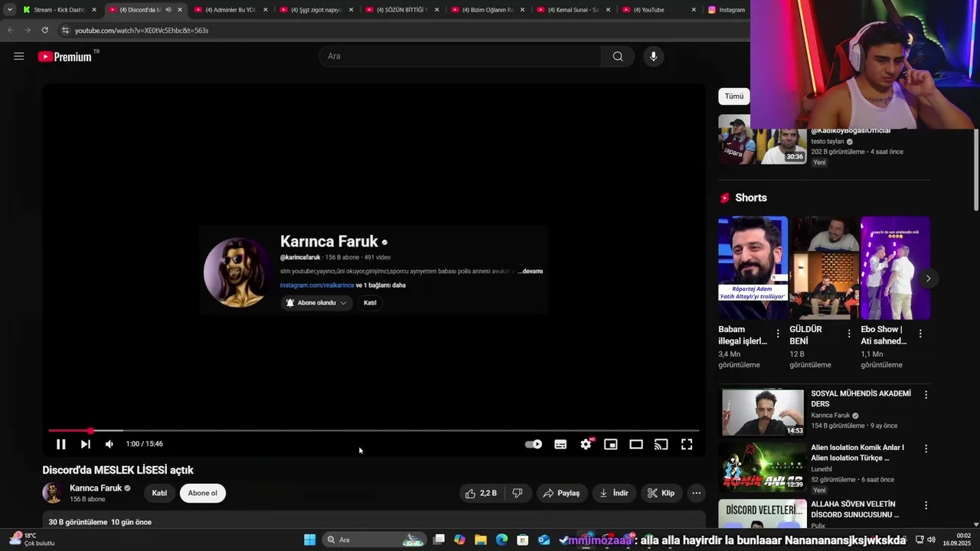
Task: Switch to the 'Adminler Bu YO' tab
Action: pos(230,10)
